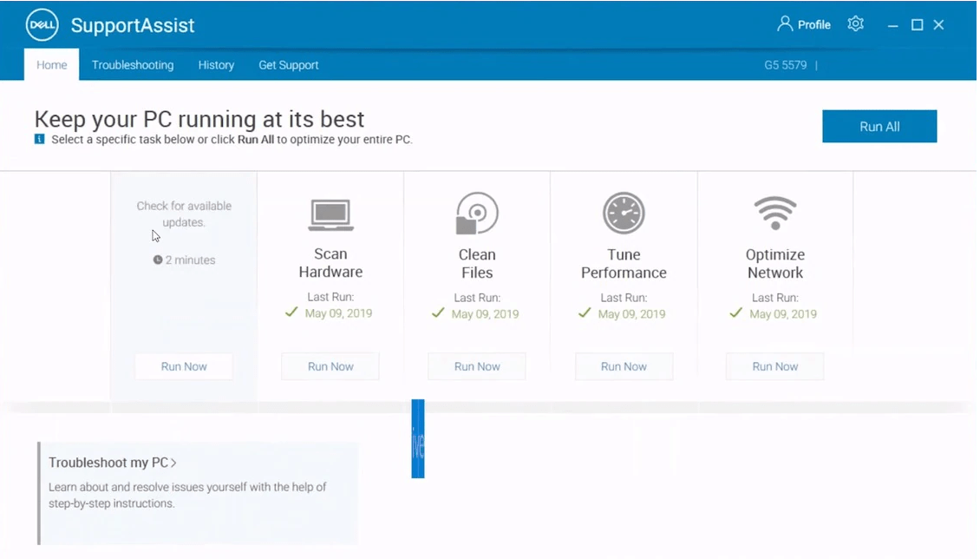Viewport: 980px width, 559px height.
Task: Expand Troubleshoot my PC chevron arrow
Action: [173, 463]
